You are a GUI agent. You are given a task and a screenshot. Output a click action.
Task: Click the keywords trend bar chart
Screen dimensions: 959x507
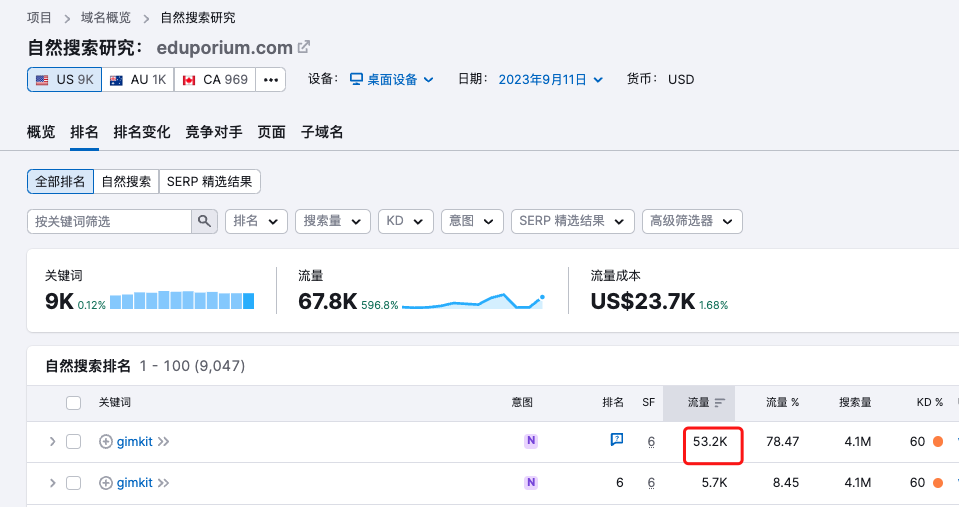[x=182, y=300]
